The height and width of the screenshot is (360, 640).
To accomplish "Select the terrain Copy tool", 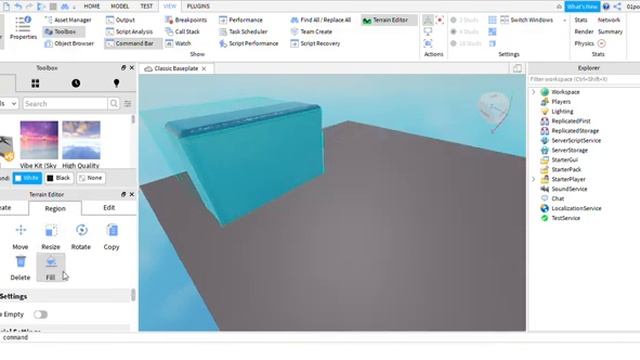I will tap(111, 237).
